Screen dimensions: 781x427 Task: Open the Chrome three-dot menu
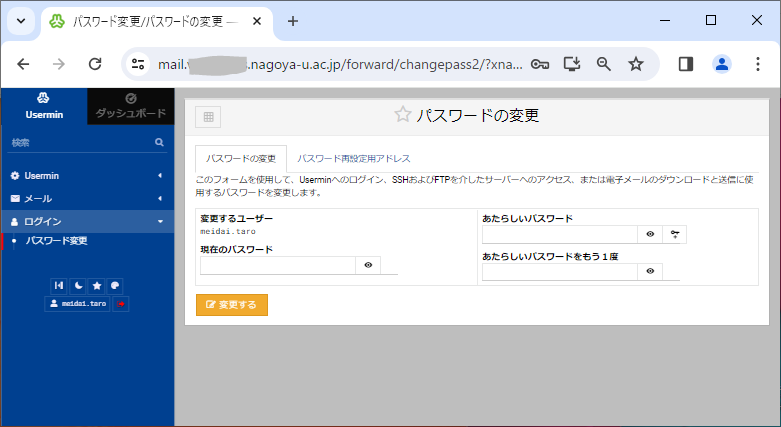(758, 64)
